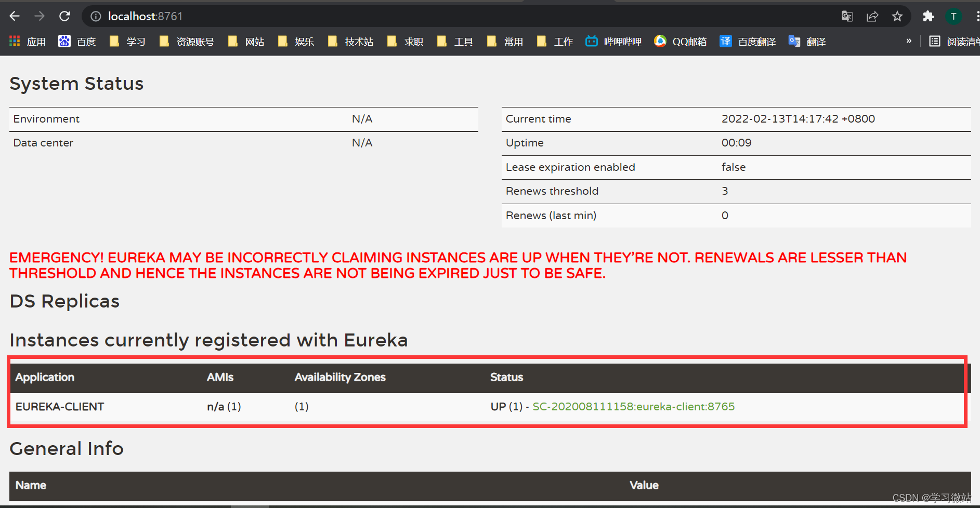The width and height of the screenshot is (980, 508).
Task: Select the General Info Name column header
Action: click(31, 485)
